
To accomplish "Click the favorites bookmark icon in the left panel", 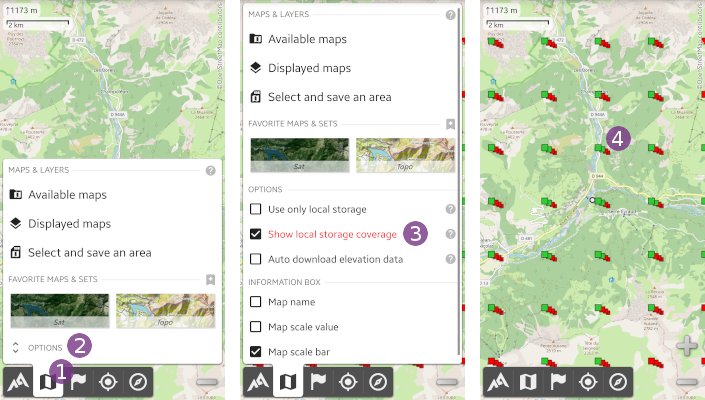I will (x=211, y=280).
